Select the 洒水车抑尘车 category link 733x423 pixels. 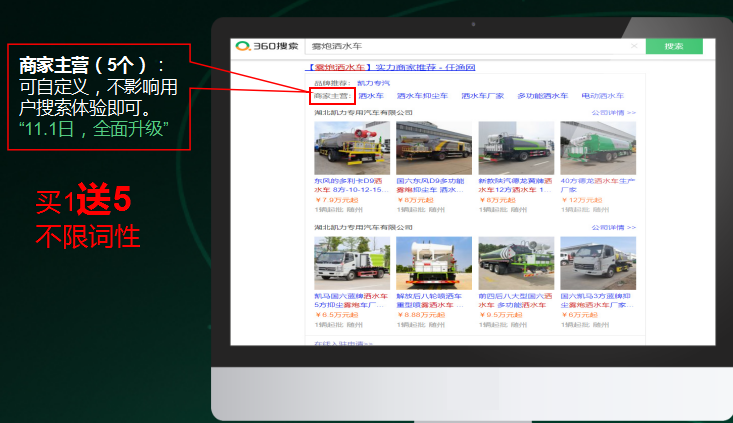pos(422,96)
